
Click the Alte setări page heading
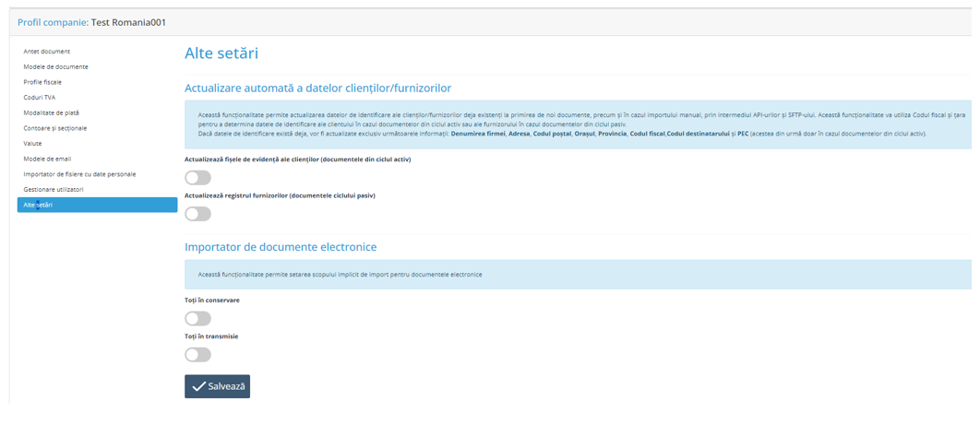click(x=221, y=53)
